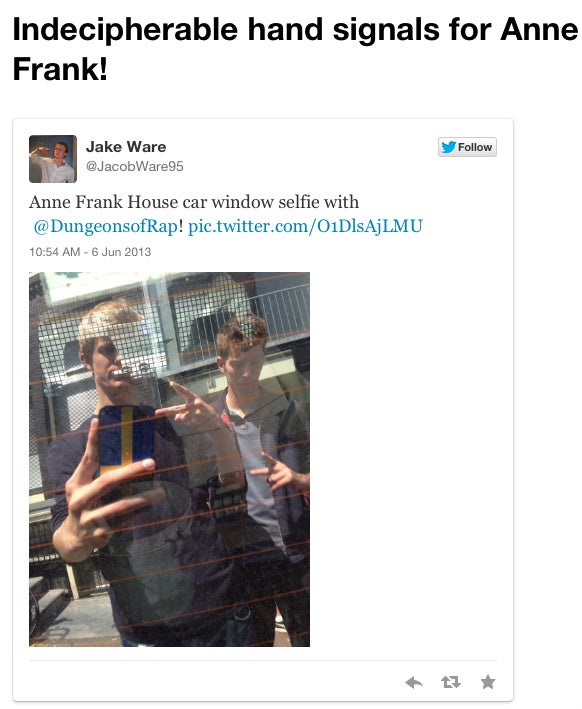Follow Jake Ware

click(467, 147)
